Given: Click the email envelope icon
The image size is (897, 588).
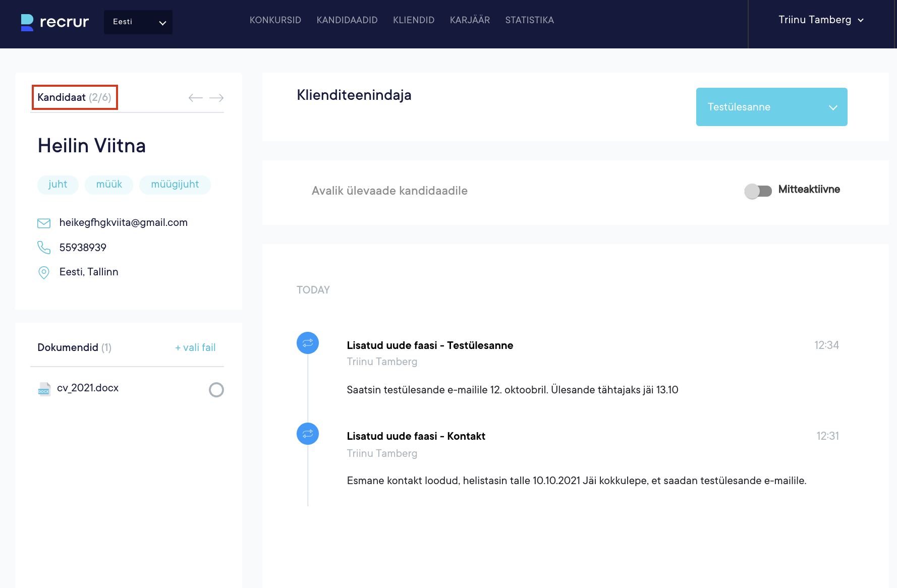Looking at the screenshot, I should point(44,223).
